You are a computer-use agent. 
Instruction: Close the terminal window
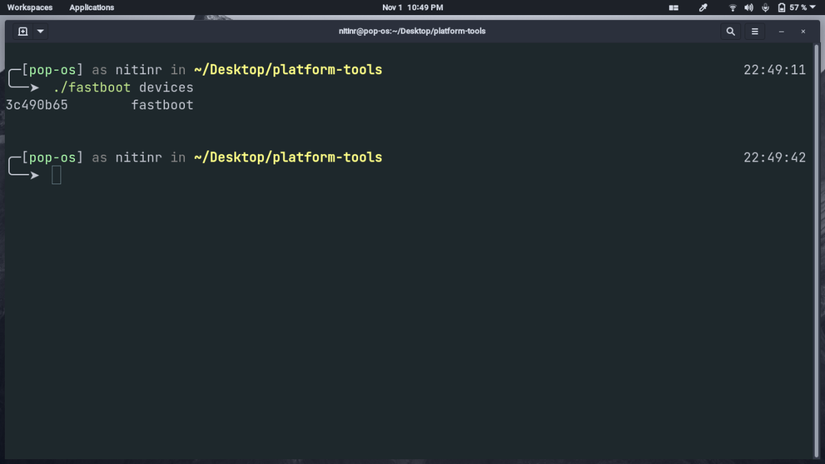point(803,31)
